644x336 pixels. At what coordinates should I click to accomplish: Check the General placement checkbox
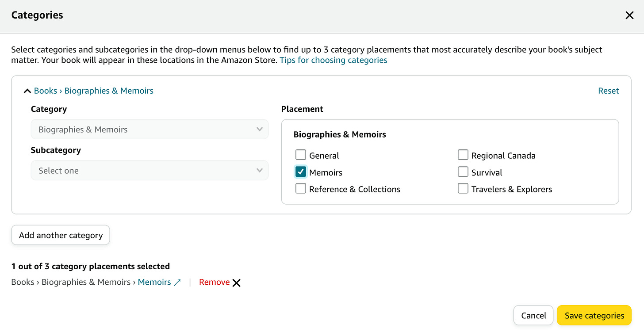coord(301,155)
